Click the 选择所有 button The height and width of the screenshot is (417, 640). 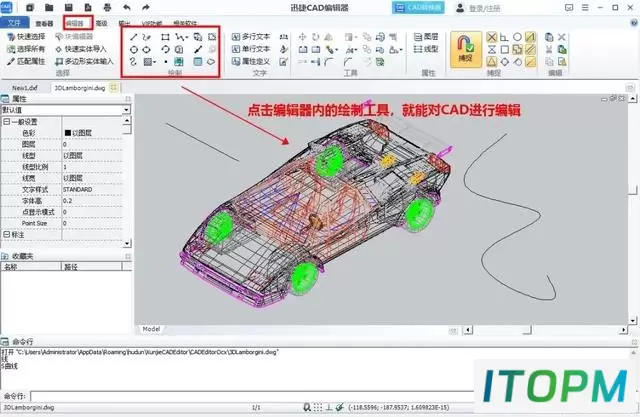(x=26, y=49)
